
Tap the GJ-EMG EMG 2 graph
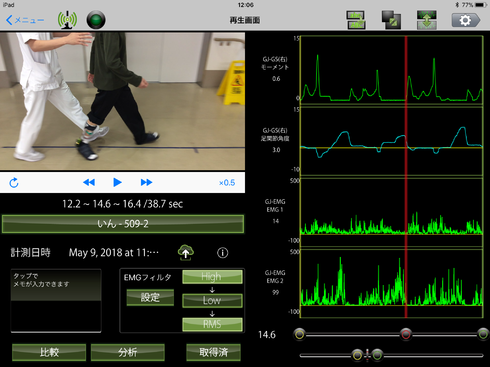point(392,283)
